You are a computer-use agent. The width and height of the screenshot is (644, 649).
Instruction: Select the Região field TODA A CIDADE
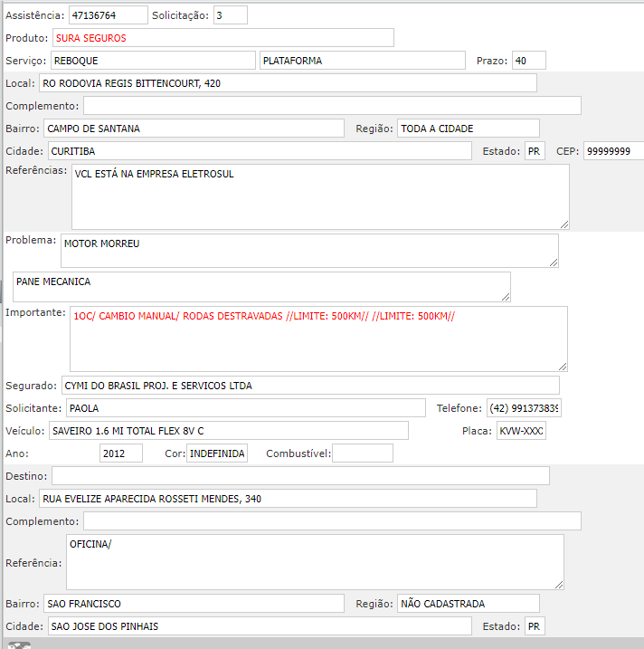pyautogui.click(x=468, y=129)
